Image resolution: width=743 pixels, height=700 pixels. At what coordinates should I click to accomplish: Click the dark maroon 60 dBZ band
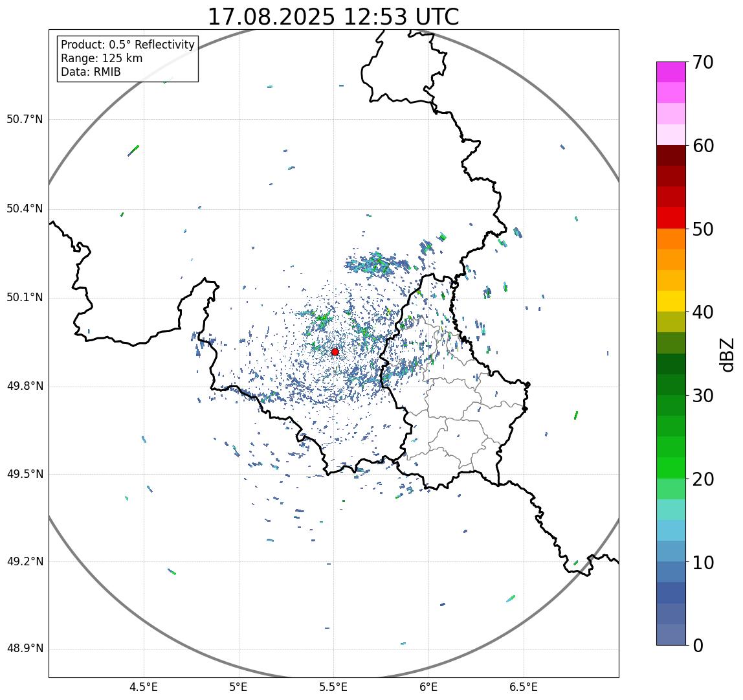[671, 155]
